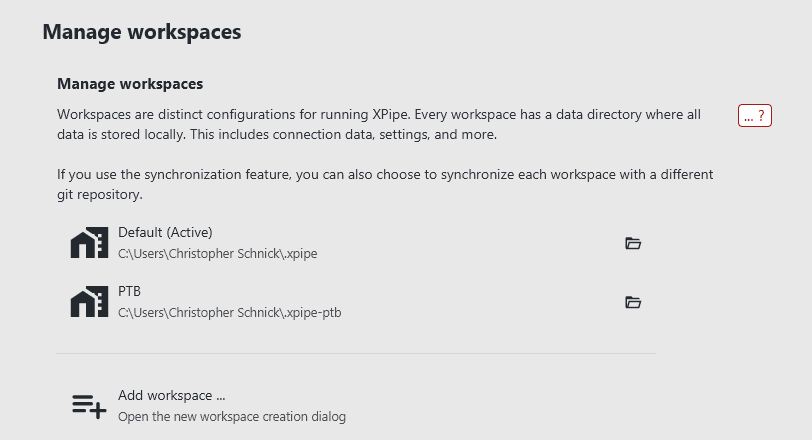Click the large 'Manage workspaces' page title
The height and width of the screenshot is (440, 812).
coord(141,32)
